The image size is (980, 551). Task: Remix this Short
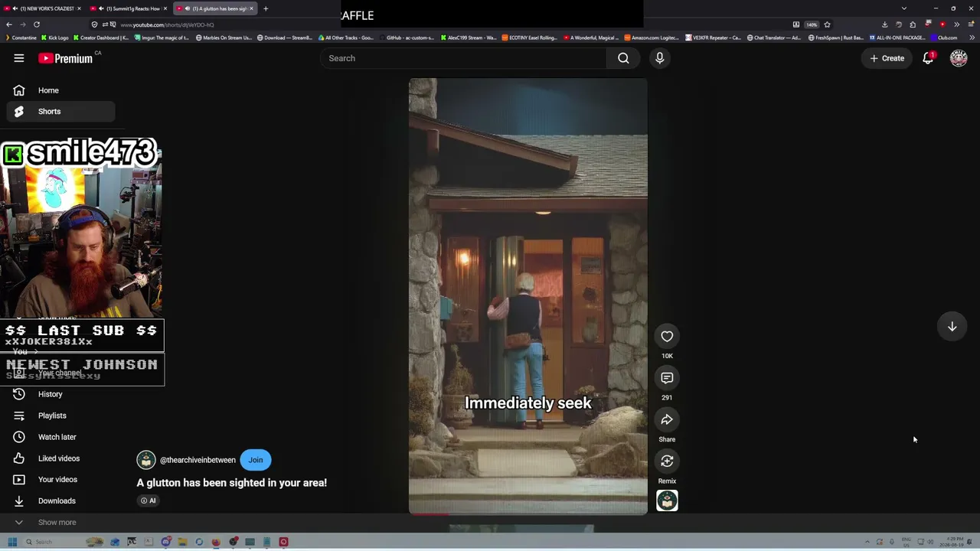point(667,461)
